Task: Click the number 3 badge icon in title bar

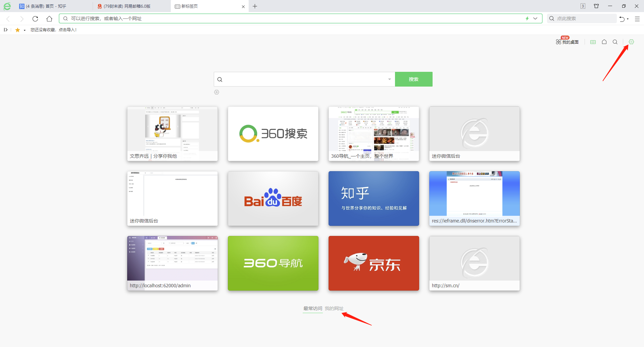Action: coord(583,6)
